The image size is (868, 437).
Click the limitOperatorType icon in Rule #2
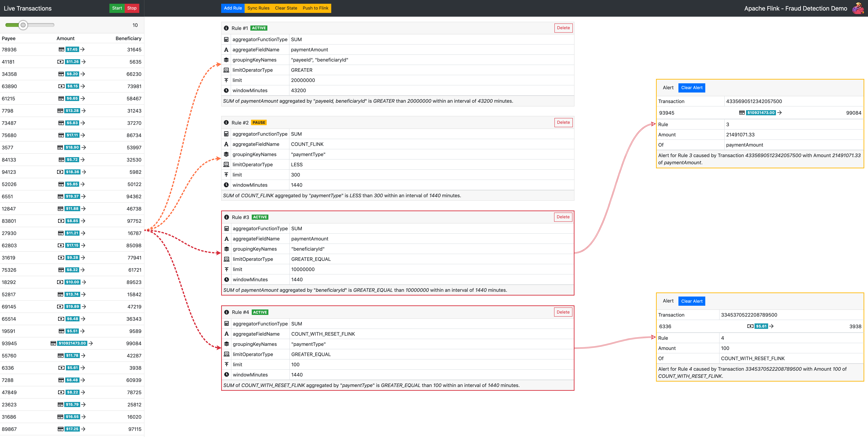point(226,165)
